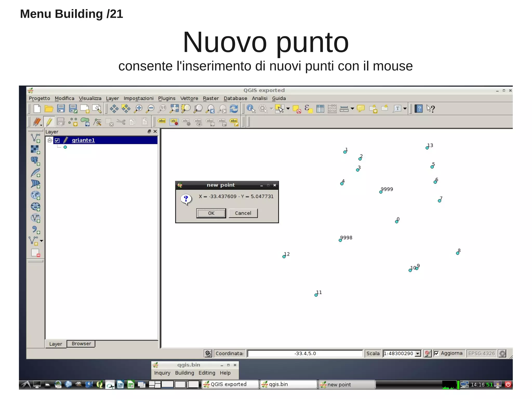Screen dimensions: 532x399
Task: Open the select features tool dropdown arrow
Action: point(288,109)
